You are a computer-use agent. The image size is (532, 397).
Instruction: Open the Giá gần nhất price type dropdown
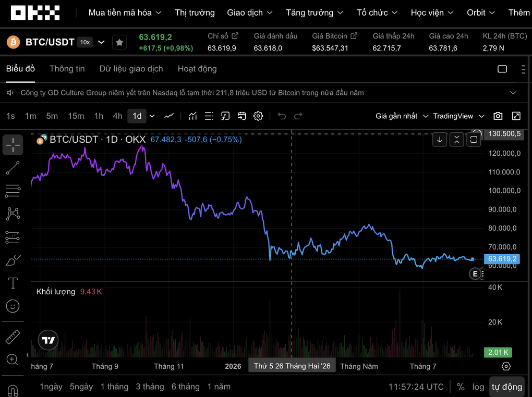[402, 116]
